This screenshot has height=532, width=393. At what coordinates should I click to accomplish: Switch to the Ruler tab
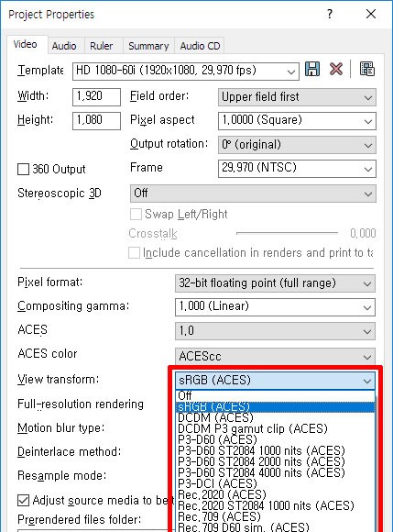click(101, 46)
